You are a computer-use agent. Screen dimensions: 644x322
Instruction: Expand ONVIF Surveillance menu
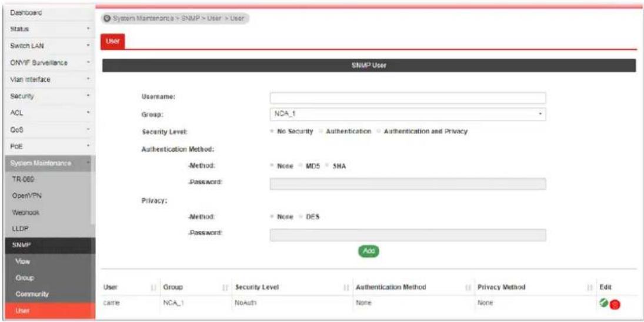click(48, 63)
